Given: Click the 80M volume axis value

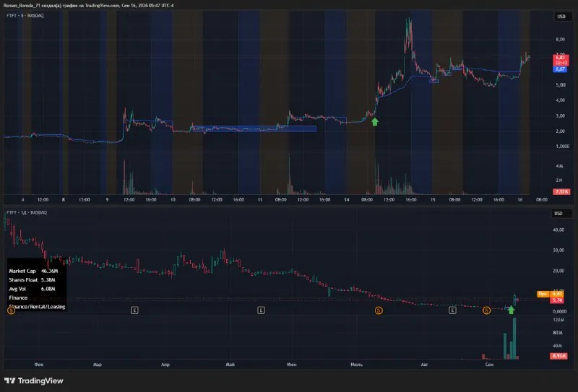Looking at the screenshot, I should click(x=557, y=333).
